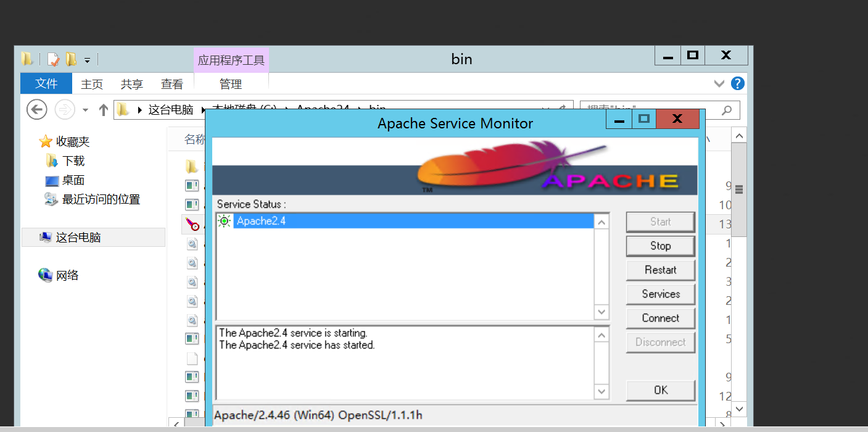Screen dimensions: 868x432
Task: Click status bar text Apache/2.4.46 (Win64) OpenSSL/1.1.1h
Action: [318, 415]
